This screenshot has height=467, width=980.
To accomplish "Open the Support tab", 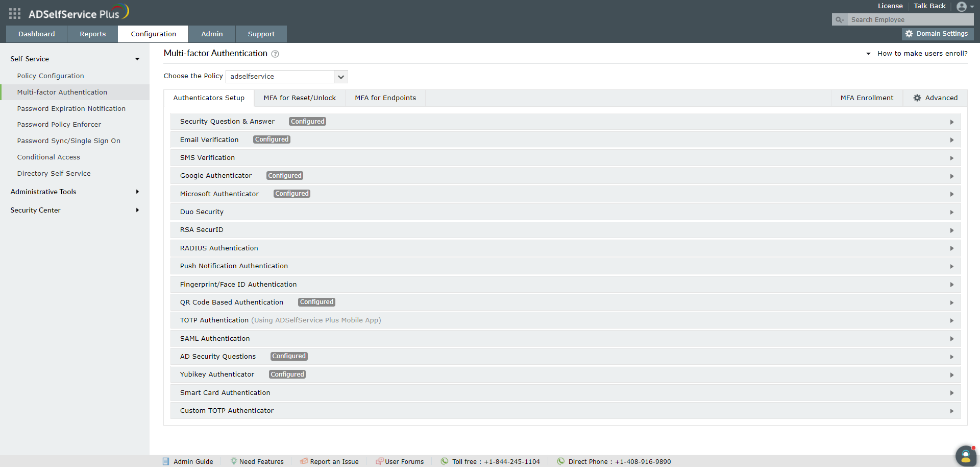I will click(261, 34).
